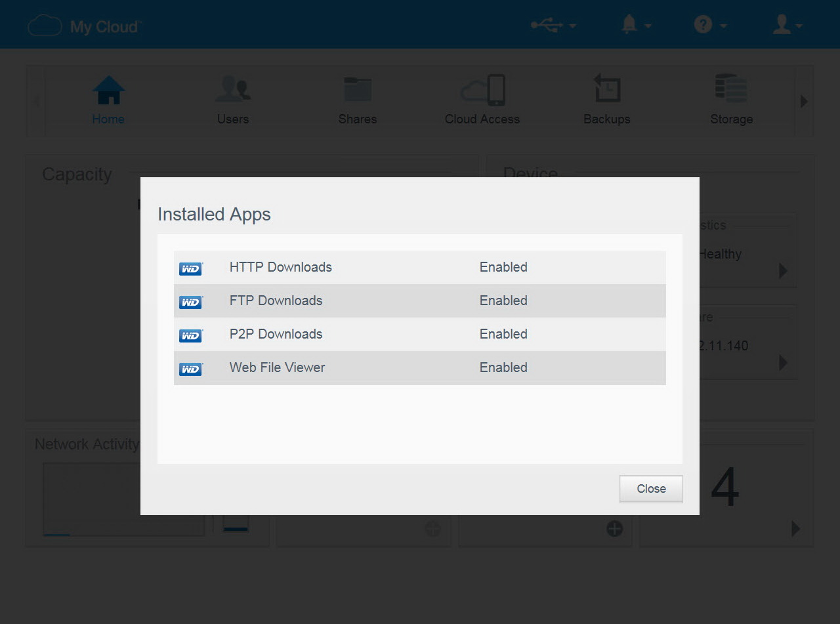Expand the Firmware version panel arrow

tap(783, 362)
